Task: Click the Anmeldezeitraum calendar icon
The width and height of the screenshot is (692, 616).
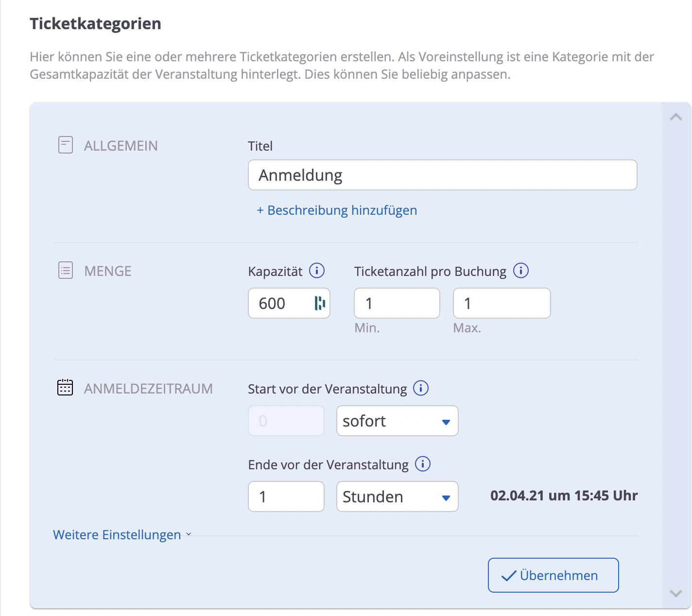Action: tap(65, 388)
